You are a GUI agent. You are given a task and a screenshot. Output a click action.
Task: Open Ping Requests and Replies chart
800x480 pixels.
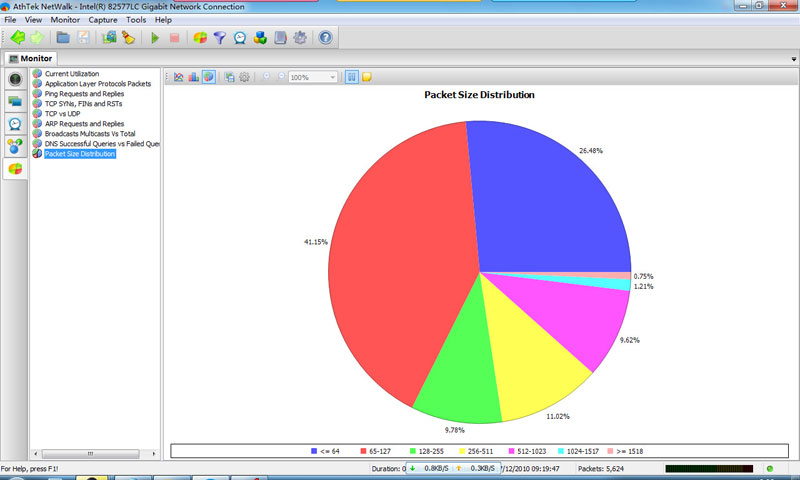coord(84,94)
